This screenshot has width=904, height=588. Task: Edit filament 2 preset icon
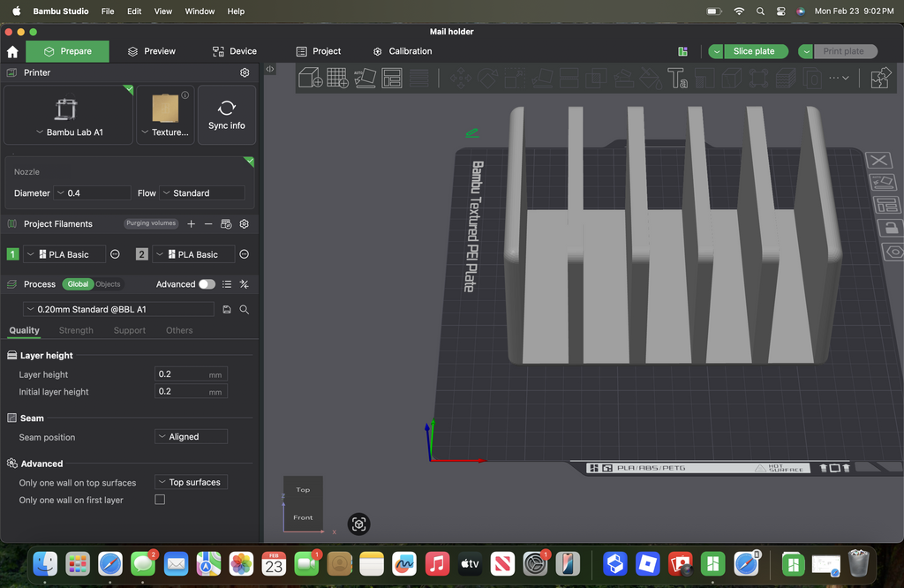point(245,254)
